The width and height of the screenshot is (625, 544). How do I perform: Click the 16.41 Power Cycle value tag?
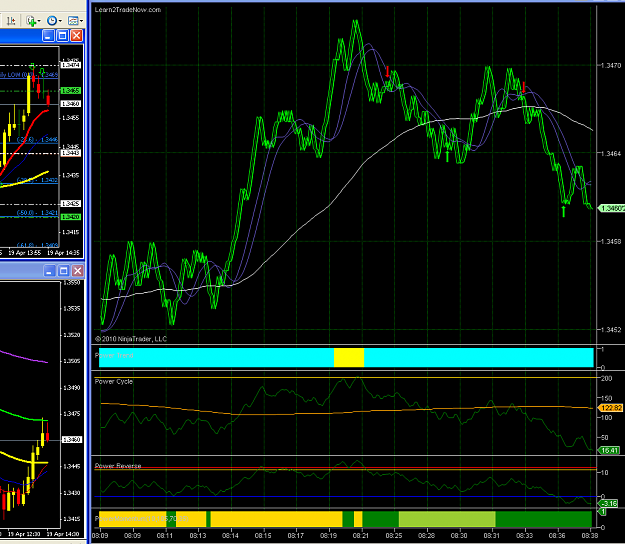pyautogui.click(x=609, y=450)
